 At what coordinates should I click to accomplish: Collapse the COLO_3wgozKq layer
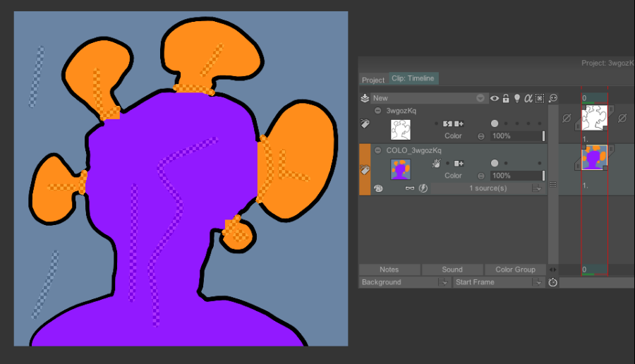378,150
